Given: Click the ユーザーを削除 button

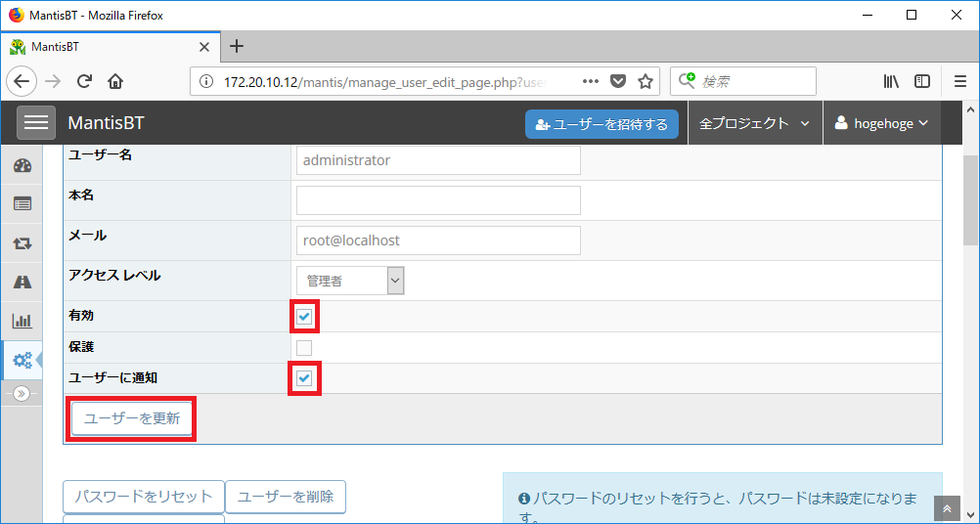Looking at the screenshot, I should pos(286,498).
